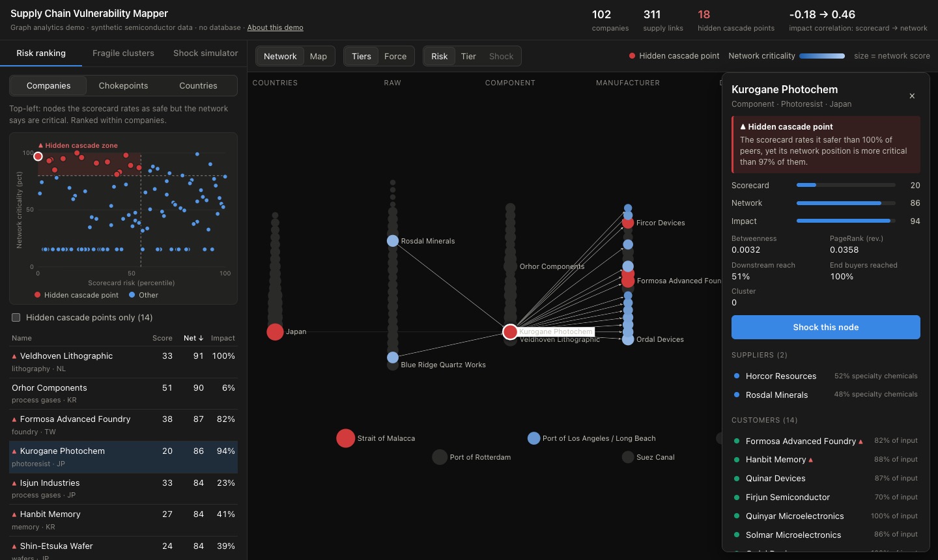The image size is (938, 560).
Task: Click the Shock this node button
Action: pyautogui.click(x=826, y=327)
